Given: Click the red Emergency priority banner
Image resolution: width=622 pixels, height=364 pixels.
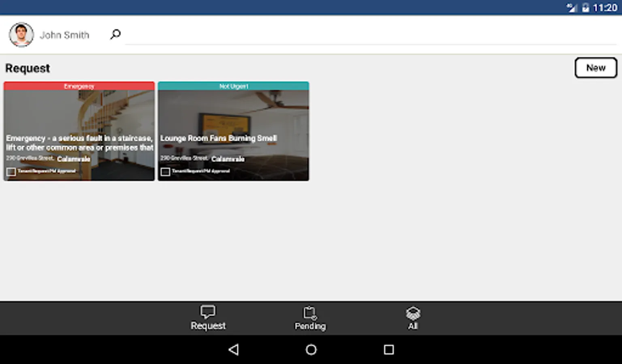Looking at the screenshot, I should tap(79, 86).
